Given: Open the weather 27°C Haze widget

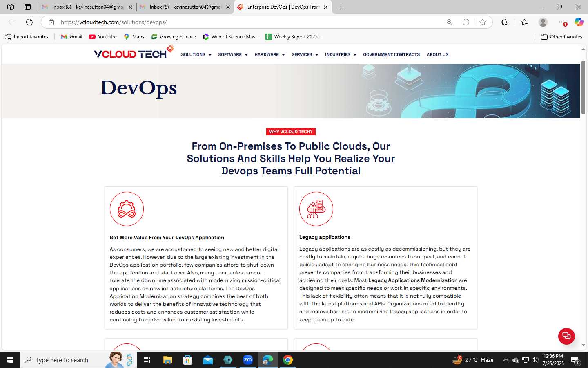Looking at the screenshot, I should [x=473, y=360].
